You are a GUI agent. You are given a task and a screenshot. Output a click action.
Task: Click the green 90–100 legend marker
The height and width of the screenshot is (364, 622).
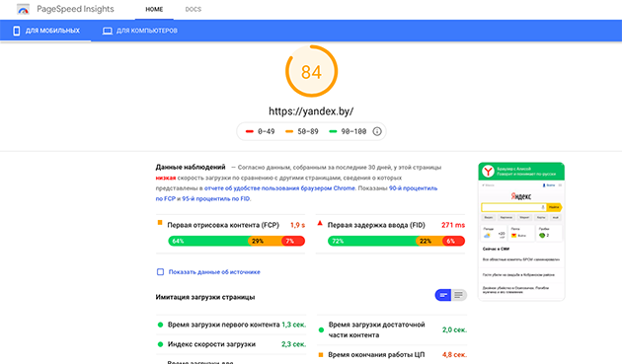click(x=333, y=131)
